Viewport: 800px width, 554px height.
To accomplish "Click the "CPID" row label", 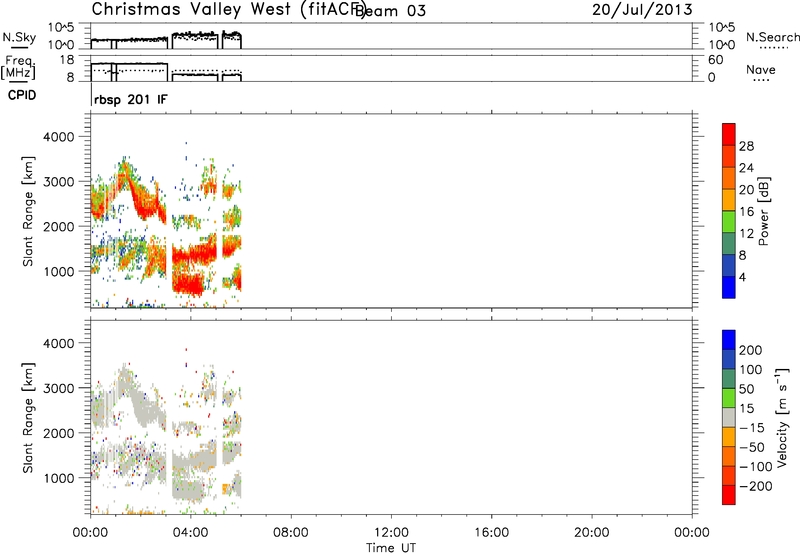I will coord(22,95).
